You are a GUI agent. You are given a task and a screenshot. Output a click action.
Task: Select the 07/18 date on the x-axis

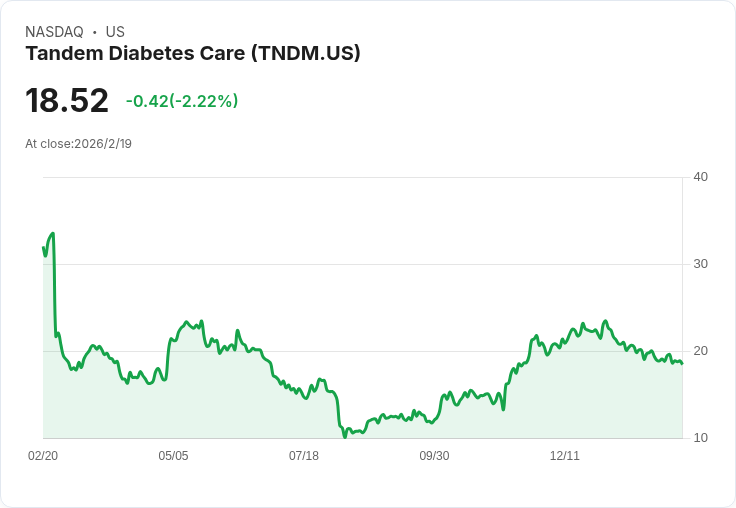[x=304, y=456]
